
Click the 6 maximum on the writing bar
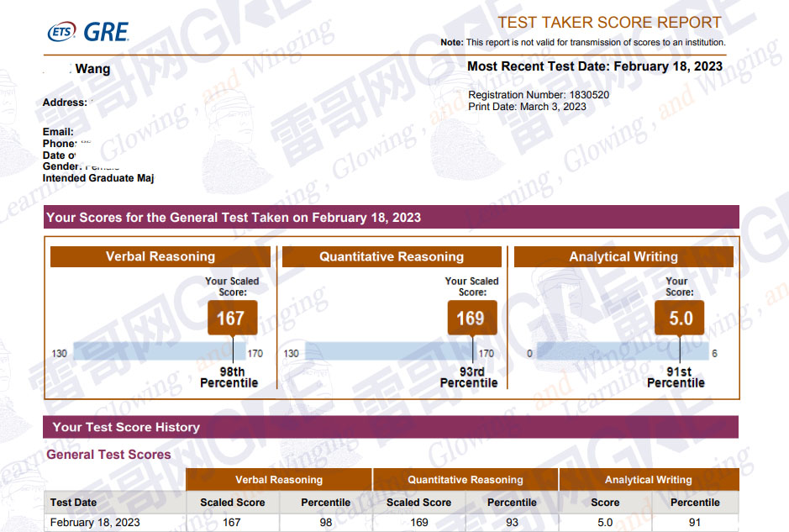pyautogui.click(x=714, y=353)
